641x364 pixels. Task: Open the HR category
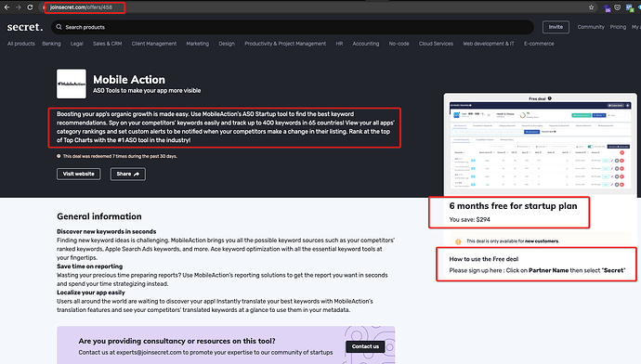pos(339,44)
